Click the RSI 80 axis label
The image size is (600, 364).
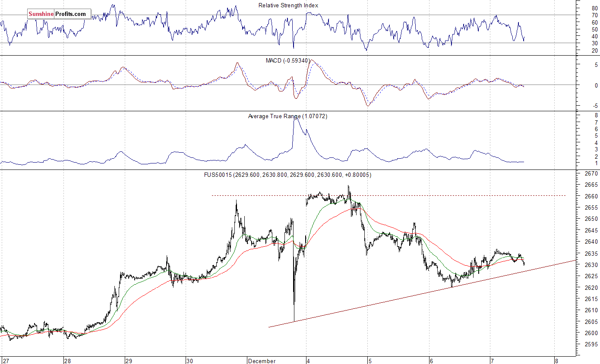pos(594,8)
